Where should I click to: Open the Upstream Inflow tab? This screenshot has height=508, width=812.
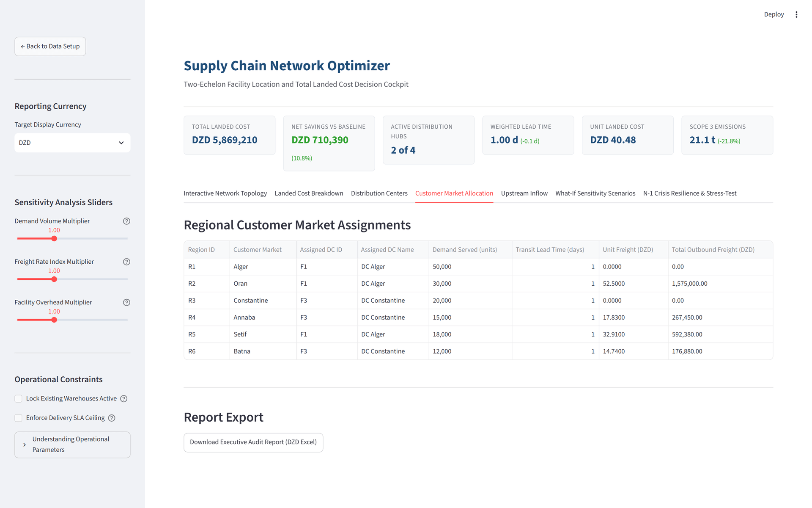click(524, 193)
